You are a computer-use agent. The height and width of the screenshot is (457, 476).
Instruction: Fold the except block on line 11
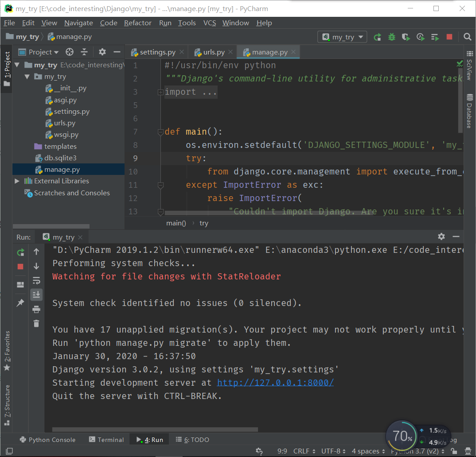[160, 185]
